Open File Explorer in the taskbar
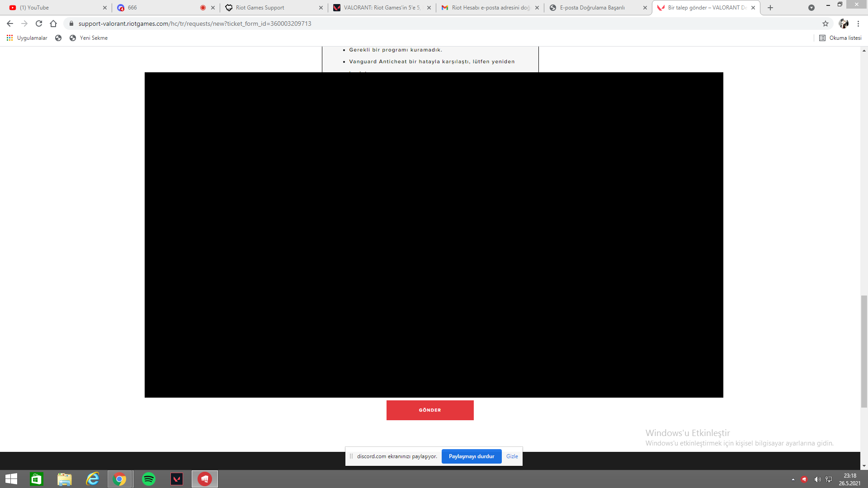 coord(65,479)
